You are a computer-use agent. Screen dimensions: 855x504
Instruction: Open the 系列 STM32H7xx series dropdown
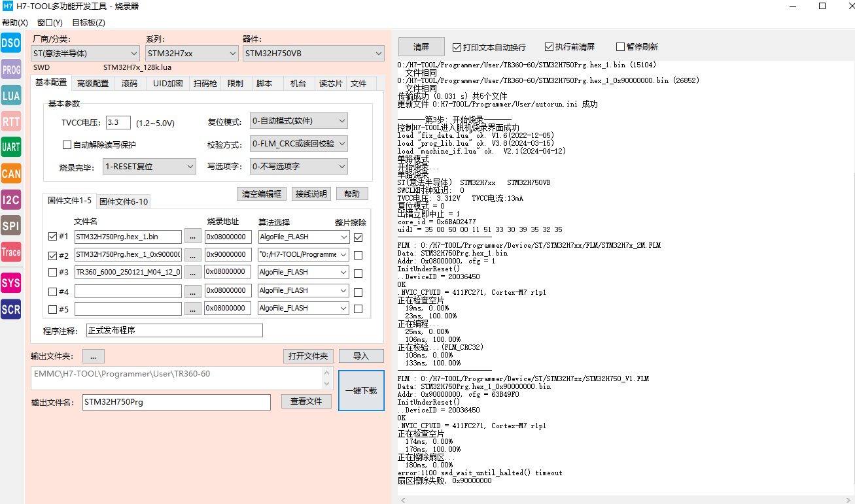[192, 53]
